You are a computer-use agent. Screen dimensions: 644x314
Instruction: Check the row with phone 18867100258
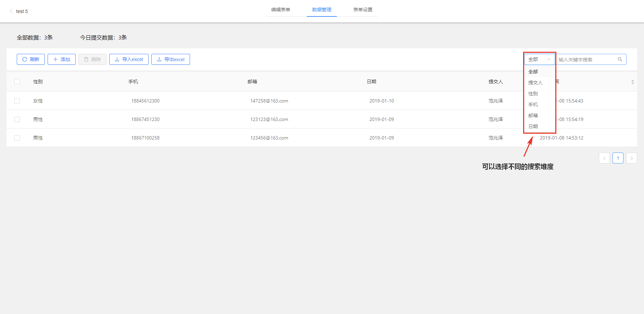17,138
